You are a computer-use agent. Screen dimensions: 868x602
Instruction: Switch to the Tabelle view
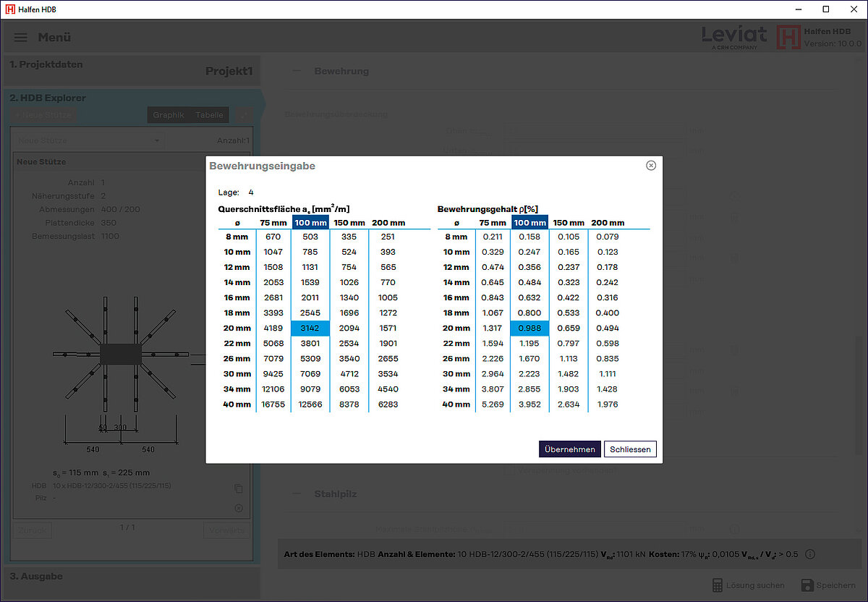210,115
